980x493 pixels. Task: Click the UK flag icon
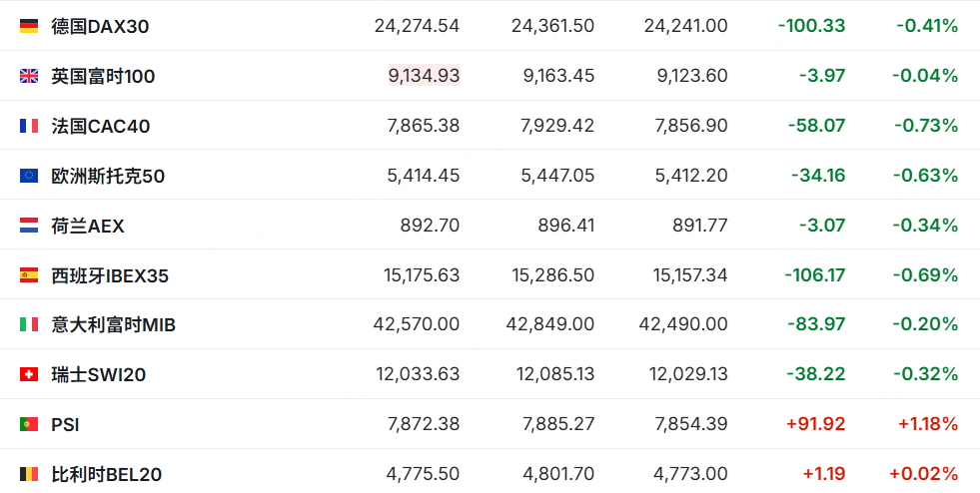(x=29, y=76)
